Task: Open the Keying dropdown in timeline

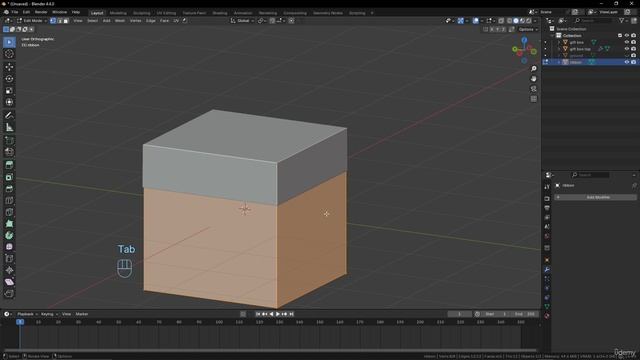Action: 49,314
